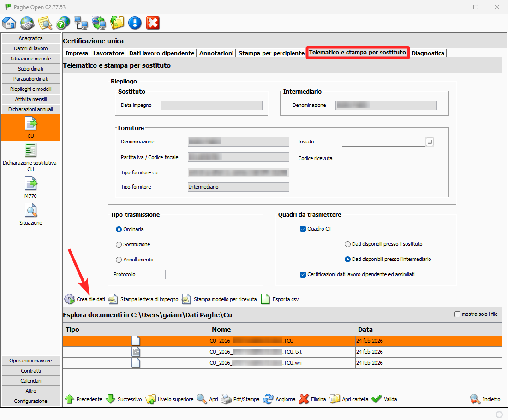Open the CU declaration sidebar icon
Viewport: 508px width, 420px height.
tap(30, 124)
